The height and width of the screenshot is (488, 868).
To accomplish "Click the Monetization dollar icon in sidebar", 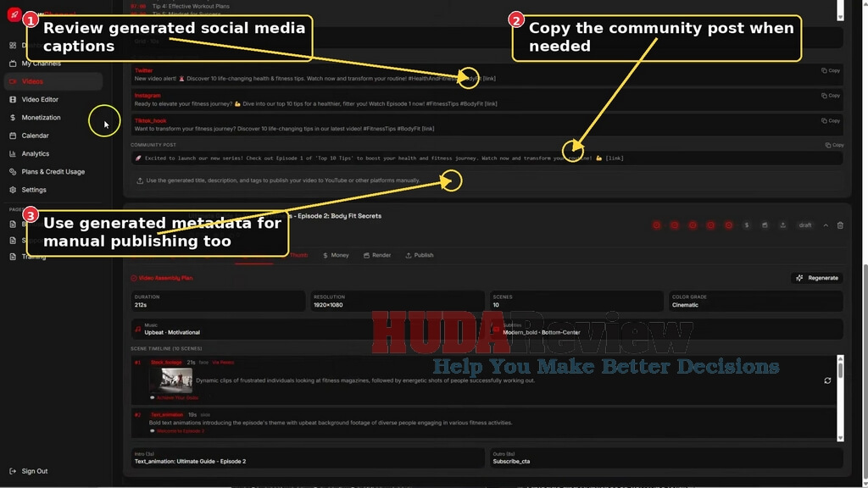I will [x=13, y=117].
